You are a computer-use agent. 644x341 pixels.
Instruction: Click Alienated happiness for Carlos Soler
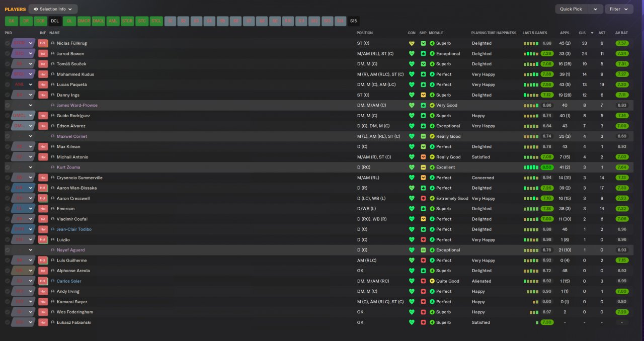pos(481,281)
